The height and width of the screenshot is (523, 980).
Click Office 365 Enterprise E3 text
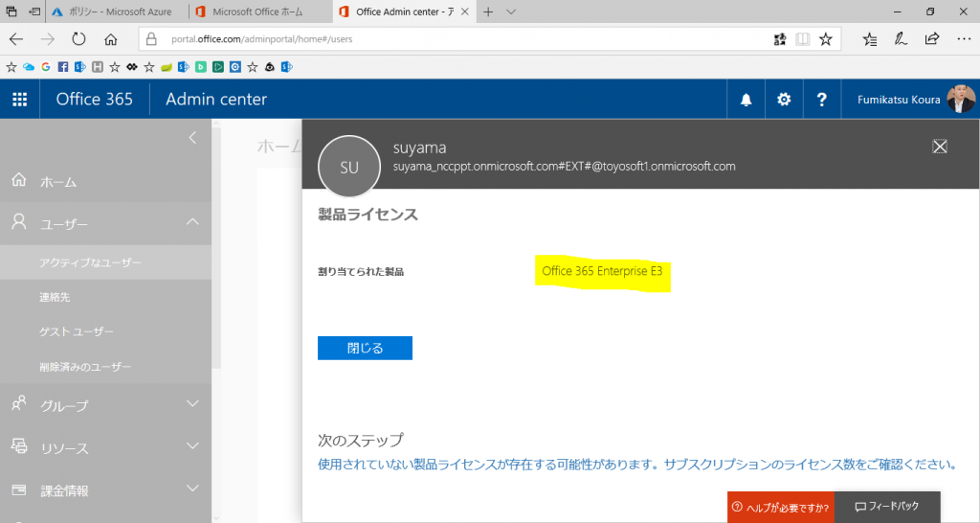[x=602, y=271]
